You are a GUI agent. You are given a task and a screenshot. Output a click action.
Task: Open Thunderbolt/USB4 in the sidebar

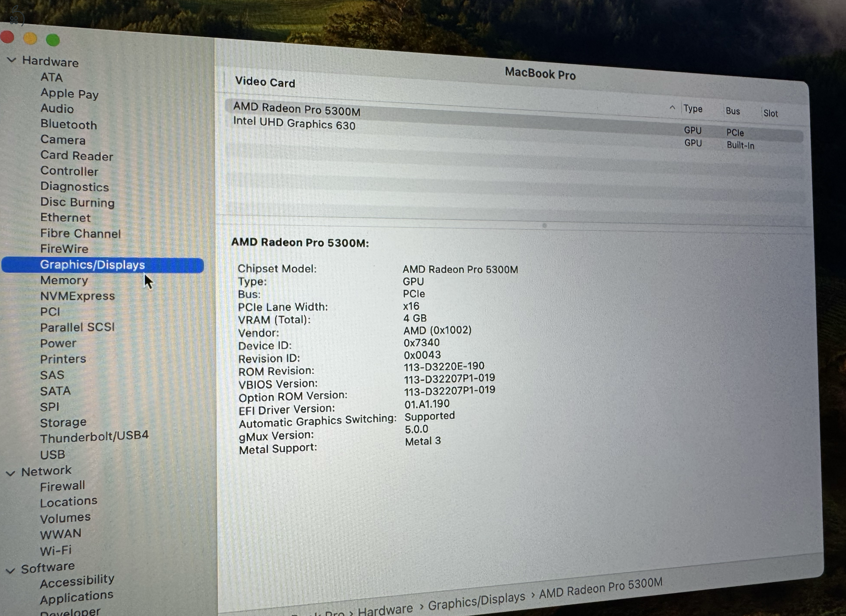(94, 437)
